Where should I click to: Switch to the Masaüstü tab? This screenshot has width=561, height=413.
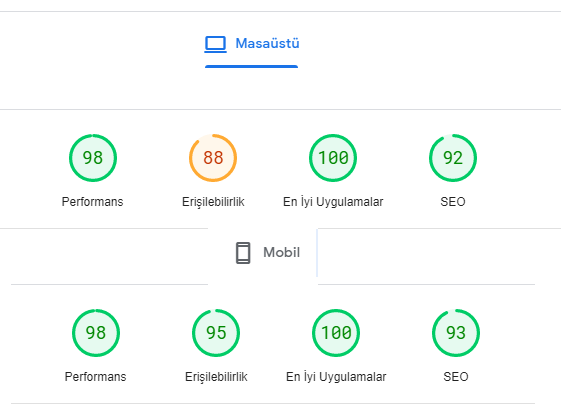pyautogui.click(x=252, y=44)
